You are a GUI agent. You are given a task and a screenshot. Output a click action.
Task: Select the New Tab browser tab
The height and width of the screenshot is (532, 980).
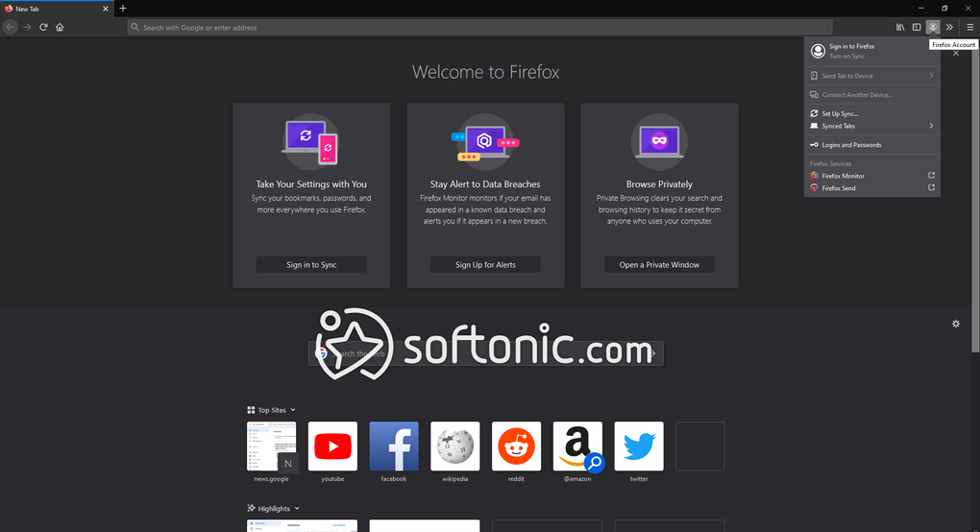(x=57, y=9)
